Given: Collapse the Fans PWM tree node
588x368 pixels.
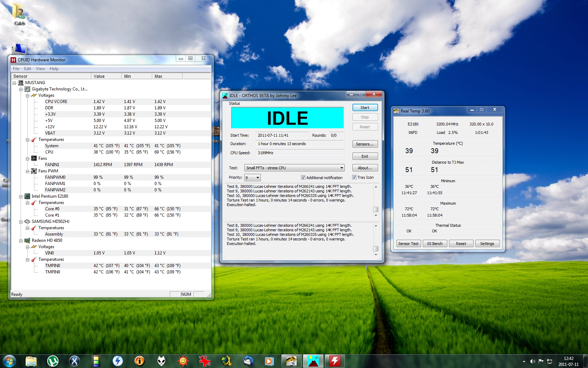Looking at the screenshot, I should click(x=27, y=171).
